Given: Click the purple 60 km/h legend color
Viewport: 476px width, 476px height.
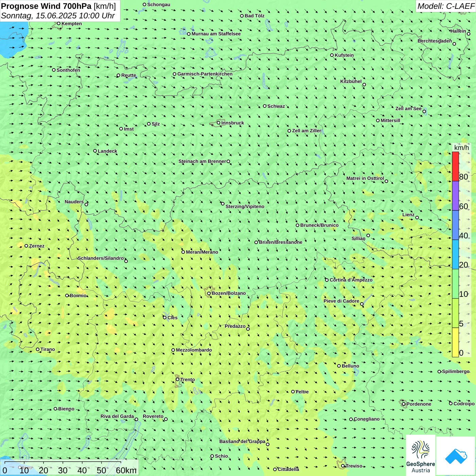Looking at the screenshot, I should click(455, 196).
